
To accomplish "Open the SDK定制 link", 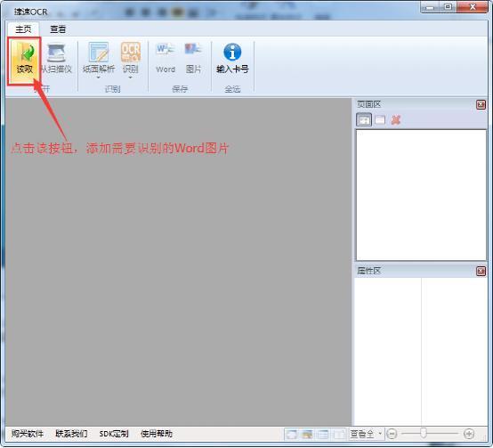I will (114, 434).
